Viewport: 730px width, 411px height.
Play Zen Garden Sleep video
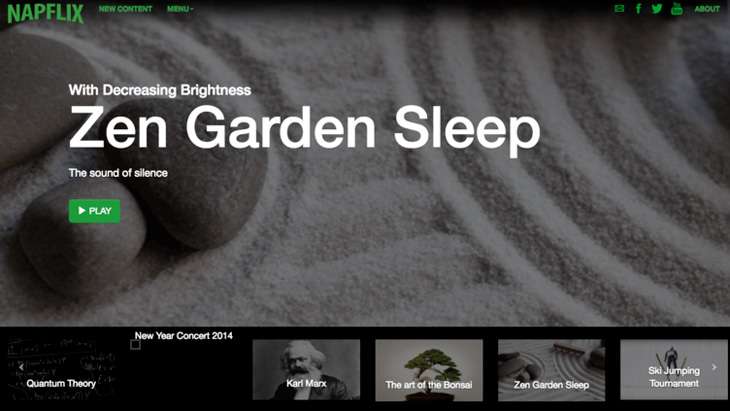tap(95, 211)
